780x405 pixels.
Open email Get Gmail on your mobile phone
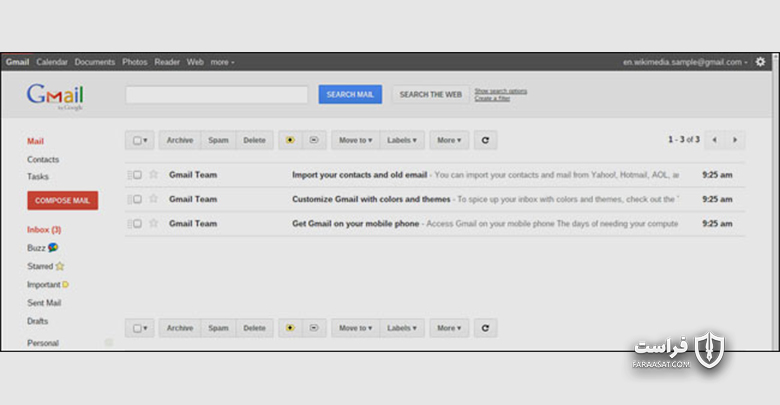435,223
